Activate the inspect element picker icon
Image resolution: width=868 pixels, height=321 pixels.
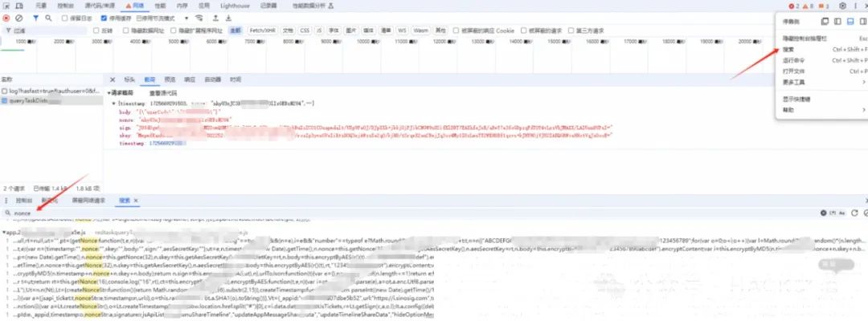click(7, 6)
